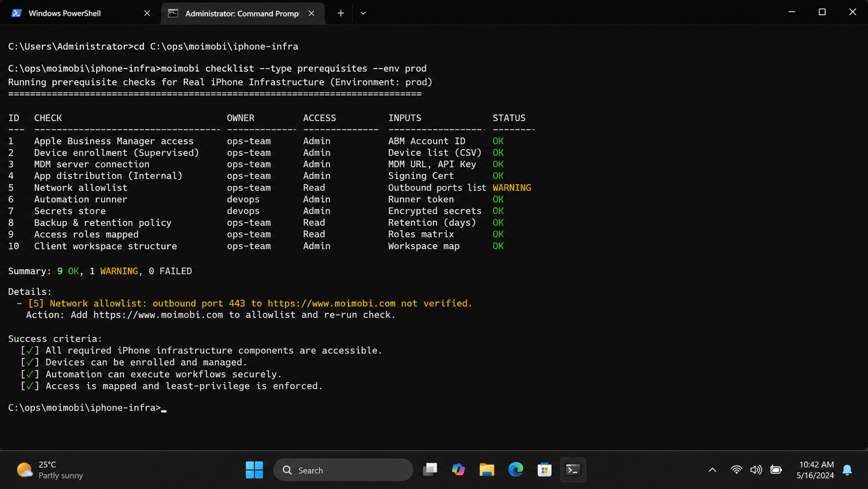This screenshot has width=868, height=489.
Task: Open a new terminal tab
Action: tap(341, 13)
